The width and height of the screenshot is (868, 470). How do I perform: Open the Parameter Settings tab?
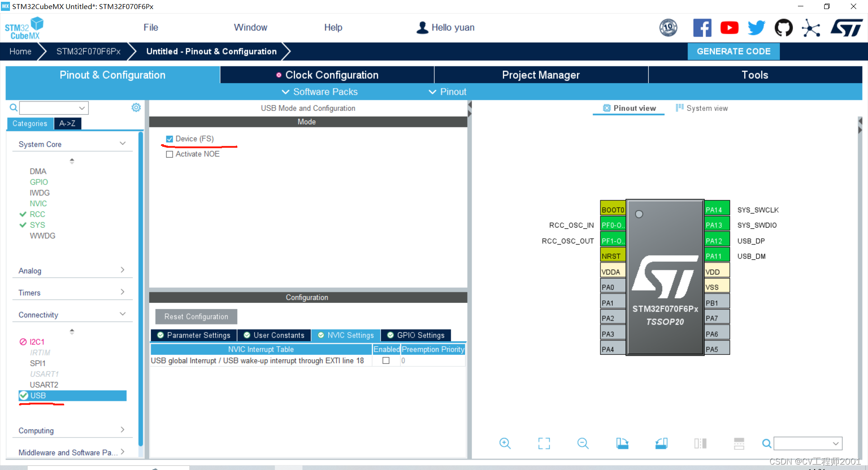tap(194, 335)
